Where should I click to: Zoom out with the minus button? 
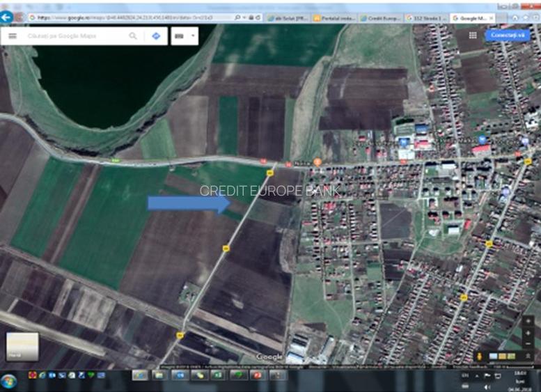coord(528,344)
